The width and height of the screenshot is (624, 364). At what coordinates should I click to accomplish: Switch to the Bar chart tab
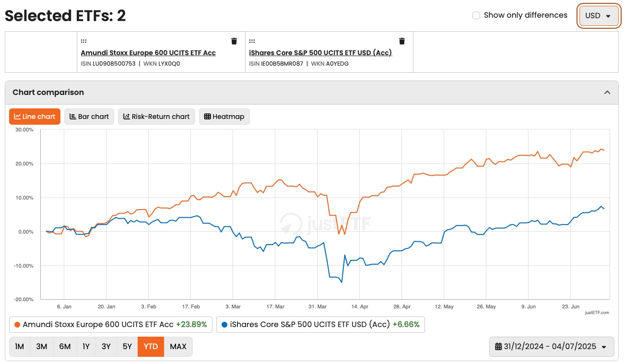[89, 117]
